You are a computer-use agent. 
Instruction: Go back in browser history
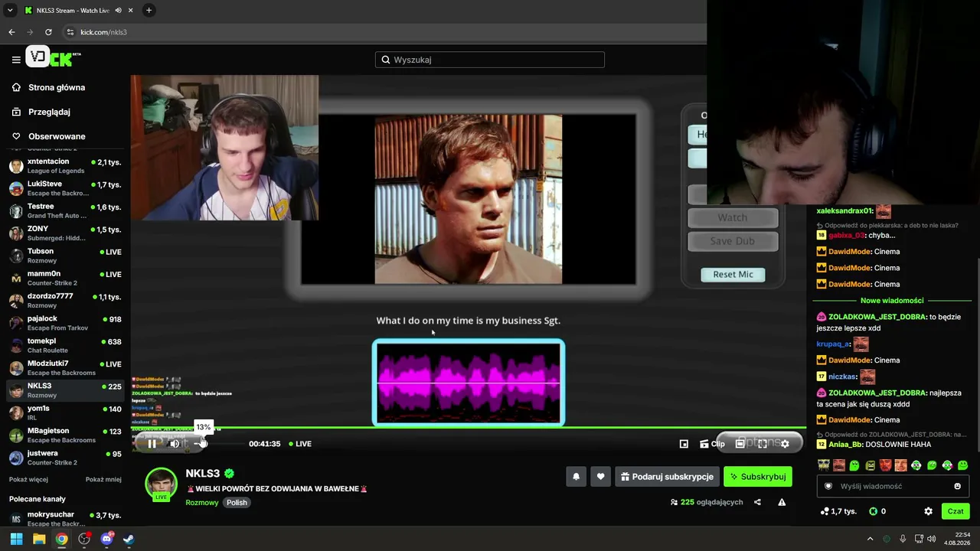pyautogui.click(x=11, y=32)
